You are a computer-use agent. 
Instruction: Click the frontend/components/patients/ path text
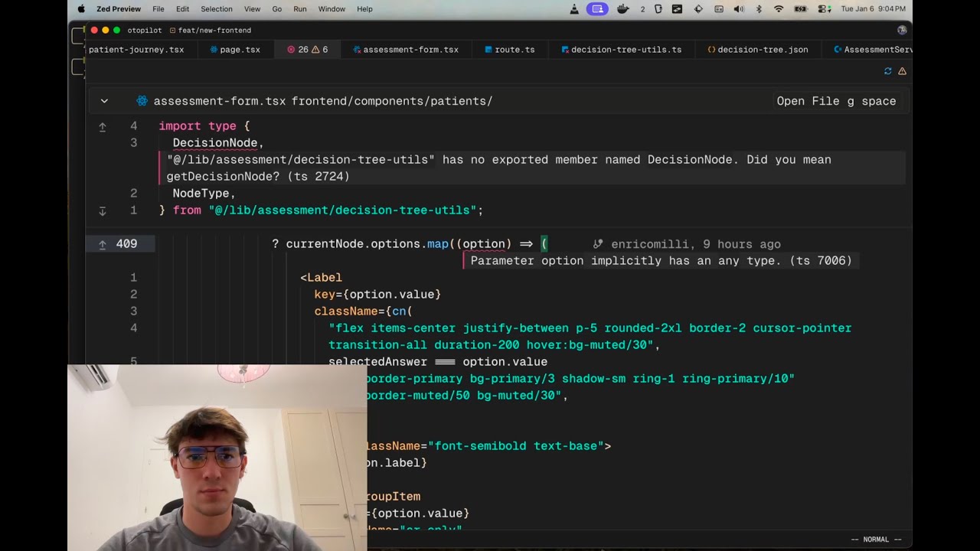392,101
